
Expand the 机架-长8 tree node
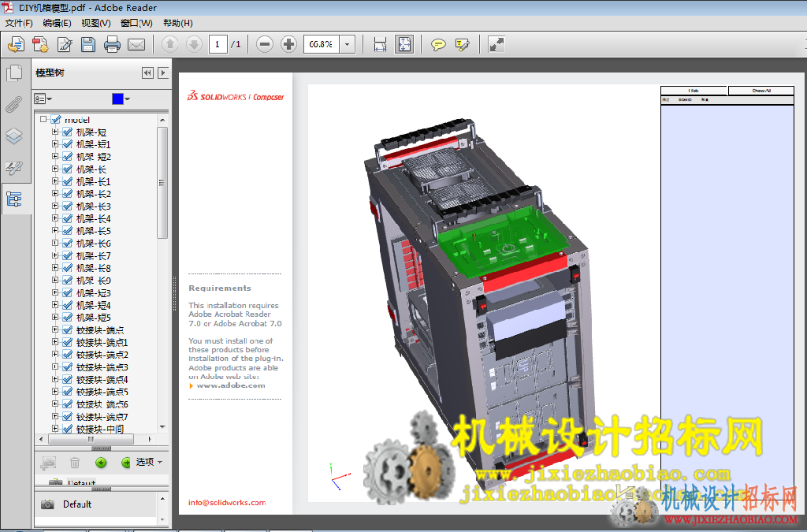coord(55,267)
